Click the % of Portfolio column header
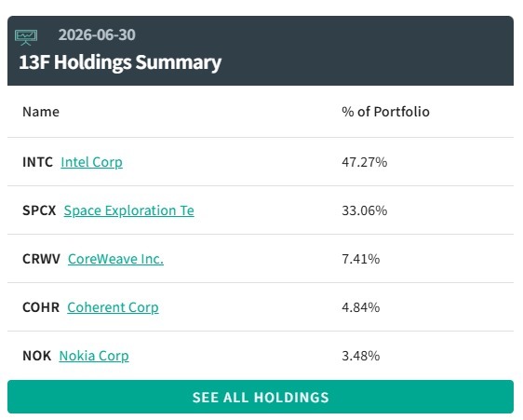This screenshot has height=420, width=523. click(x=386, y=112)
